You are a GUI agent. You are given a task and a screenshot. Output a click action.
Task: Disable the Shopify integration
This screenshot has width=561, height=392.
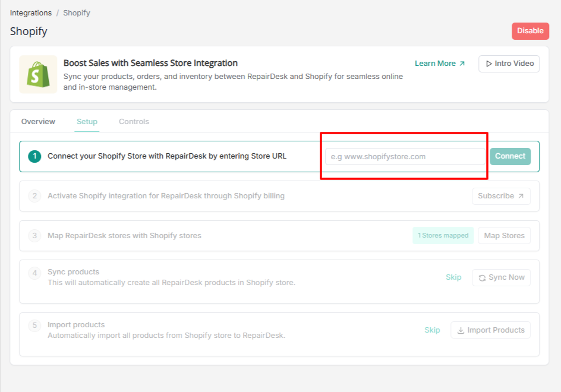pos(530,31)
